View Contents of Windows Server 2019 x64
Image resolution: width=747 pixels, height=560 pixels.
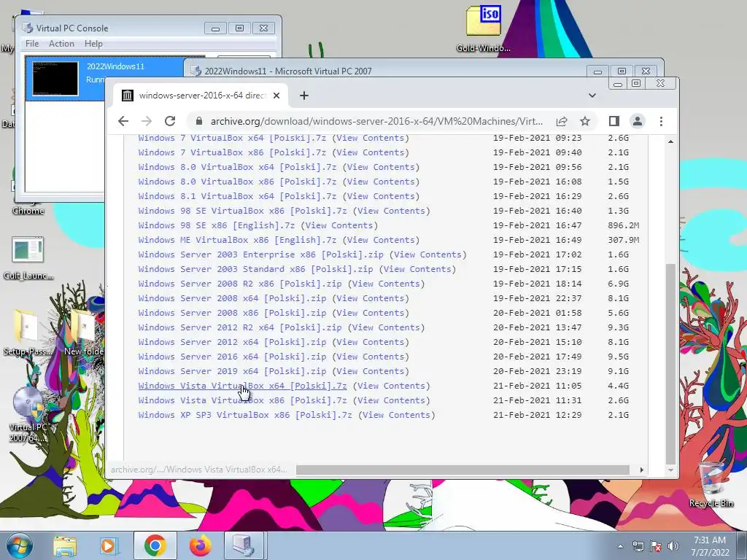tap(371, 371)
